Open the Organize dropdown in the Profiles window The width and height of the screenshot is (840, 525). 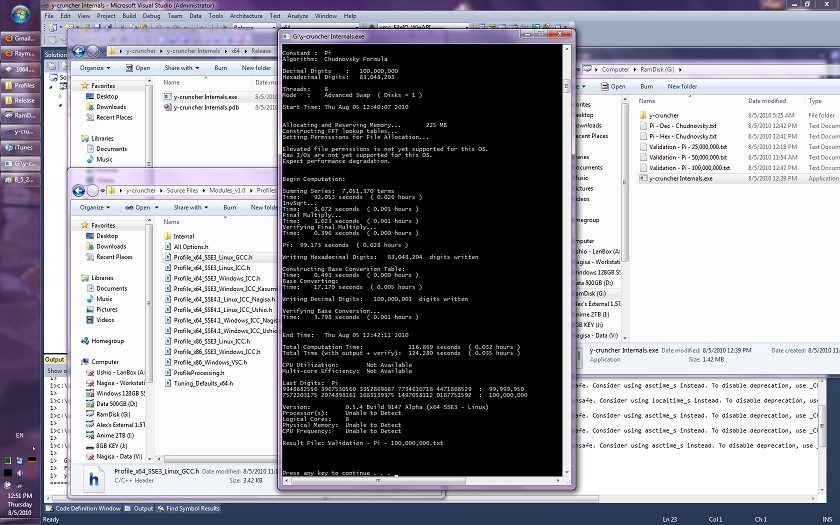pyautogui.click(x=95, y=207)
